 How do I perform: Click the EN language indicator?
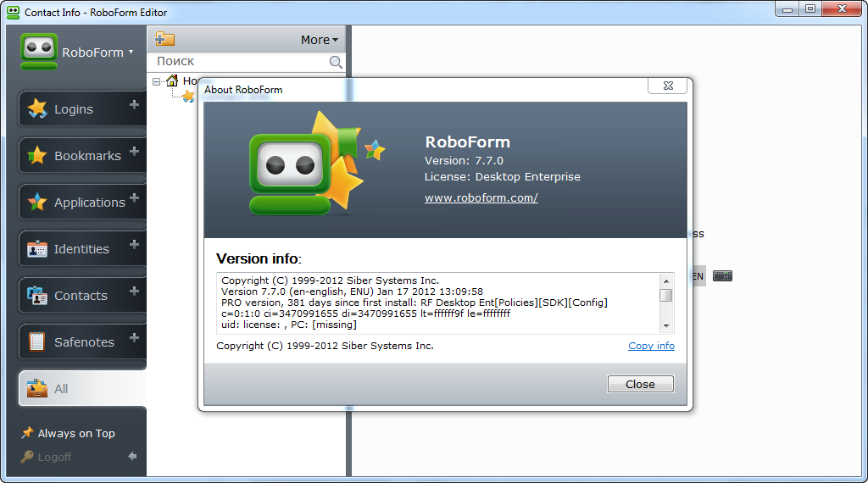pyautogui.click(x=698, y=276)
